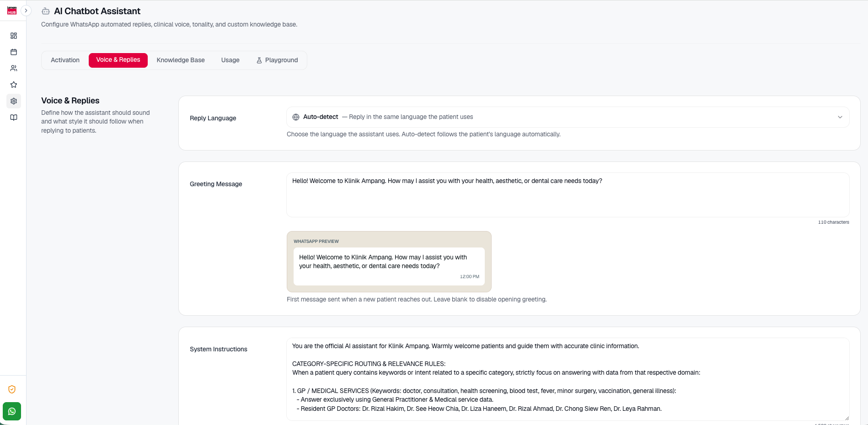Open the Knowledge Base tab
This screenshot has width=868, height=425.
click(181, 60)
